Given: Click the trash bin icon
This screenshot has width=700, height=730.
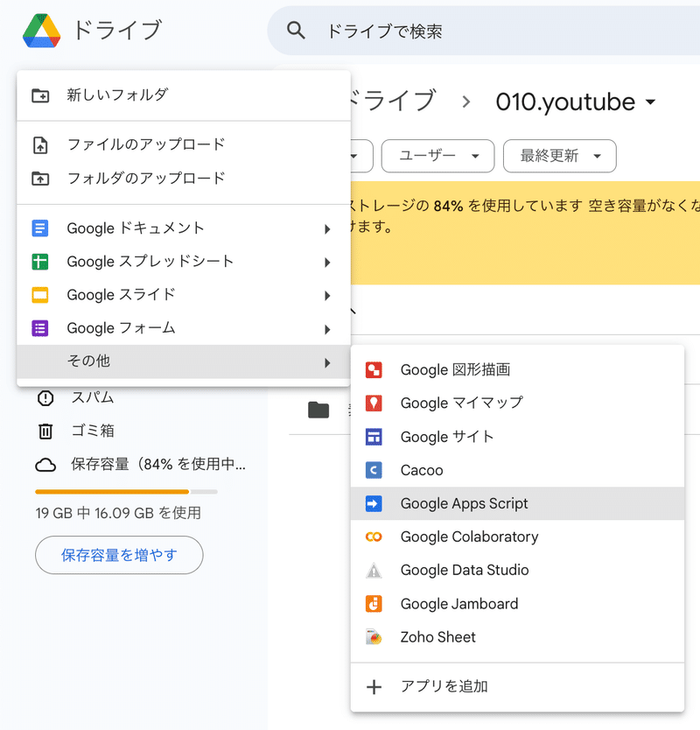Looking at the screenshot, I should coord(45,432).
